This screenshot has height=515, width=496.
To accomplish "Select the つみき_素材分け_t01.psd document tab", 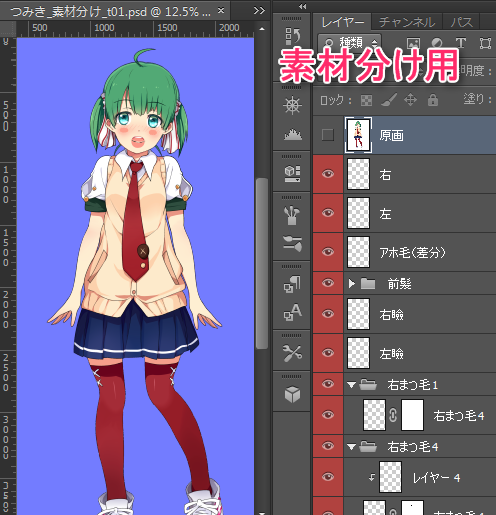I will coord(110,12).
